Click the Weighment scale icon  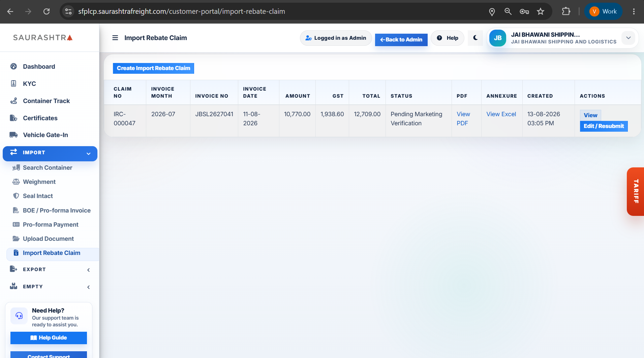coord(16,182)
